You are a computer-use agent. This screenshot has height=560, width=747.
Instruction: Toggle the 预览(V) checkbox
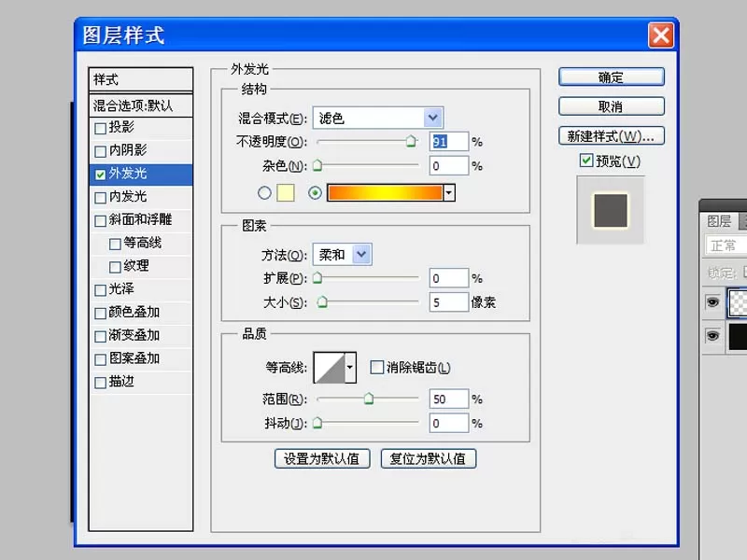[x=586, y=161]
